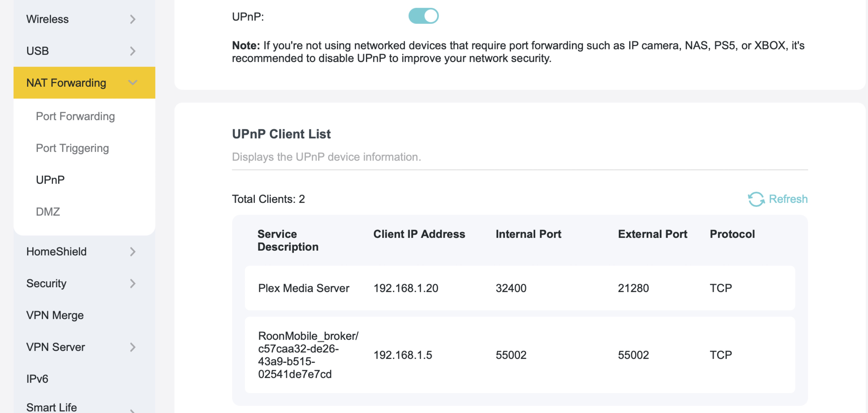This screenshot has width=868, height=413.
Task: Collapse the NAT Forwarding chevron
Action: 133,83
